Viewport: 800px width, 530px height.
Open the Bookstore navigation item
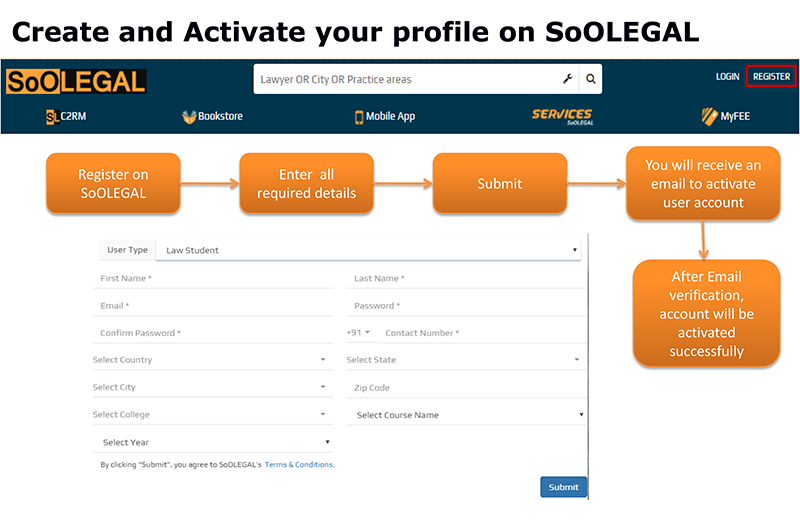point(212,116)
